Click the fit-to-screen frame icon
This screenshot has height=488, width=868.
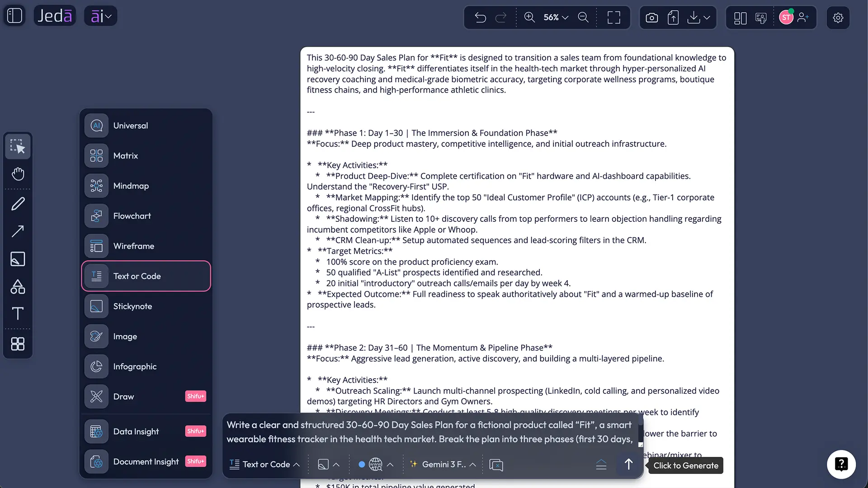tap(613, 18)
